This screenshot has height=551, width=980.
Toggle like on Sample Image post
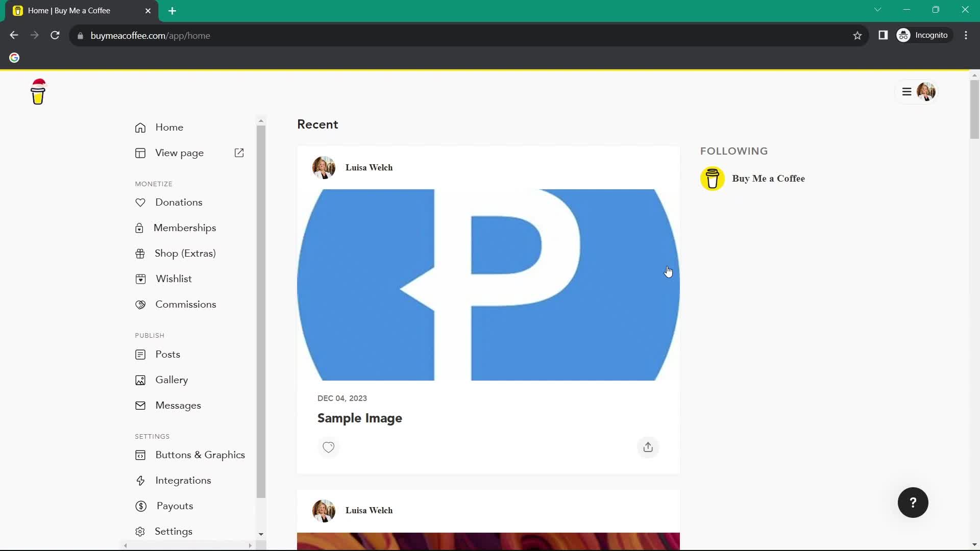[x=328, y=447]
